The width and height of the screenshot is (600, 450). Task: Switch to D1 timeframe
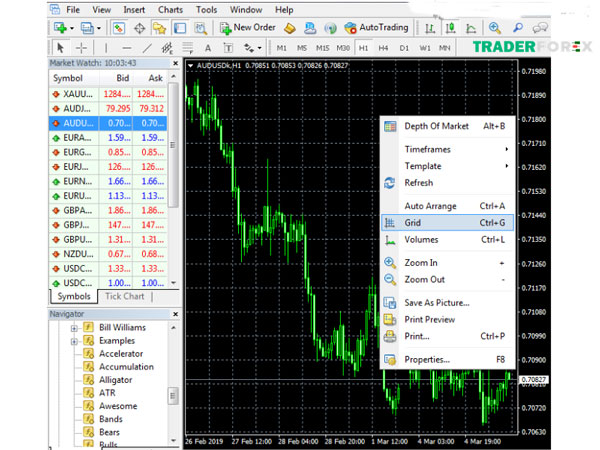pos(404,48)
